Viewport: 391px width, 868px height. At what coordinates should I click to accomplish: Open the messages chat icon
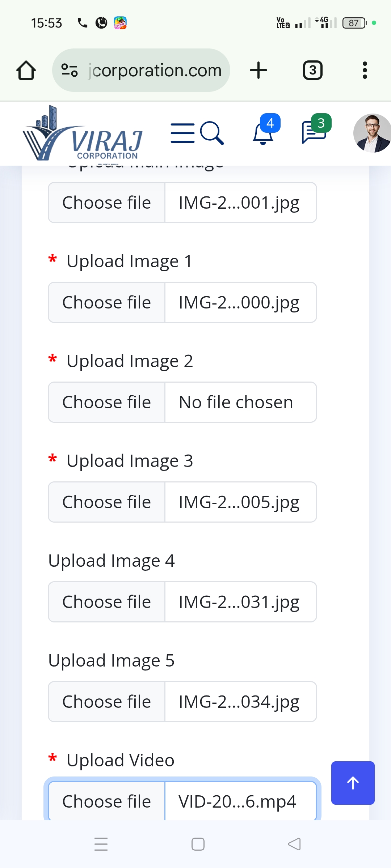click(314, 132)
